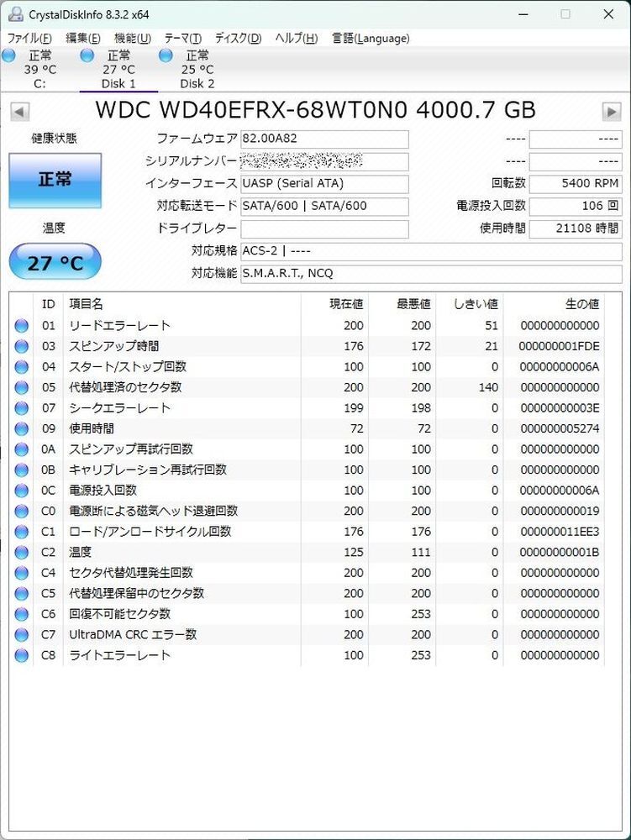This screenshot has height=840, width=631.
Task: Click status icon for ID 0A row
Action: [x=22, y=449]
